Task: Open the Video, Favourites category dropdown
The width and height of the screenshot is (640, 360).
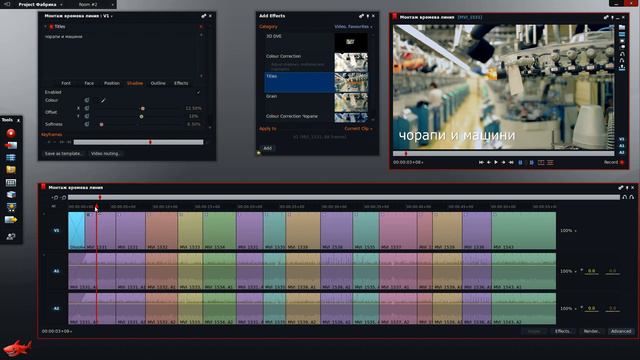Action: 353,27
